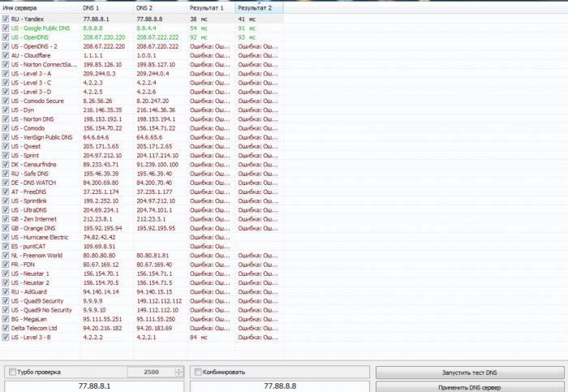
Task: Click the 109.69.8.51 puntCAT address
Action: 101,246
